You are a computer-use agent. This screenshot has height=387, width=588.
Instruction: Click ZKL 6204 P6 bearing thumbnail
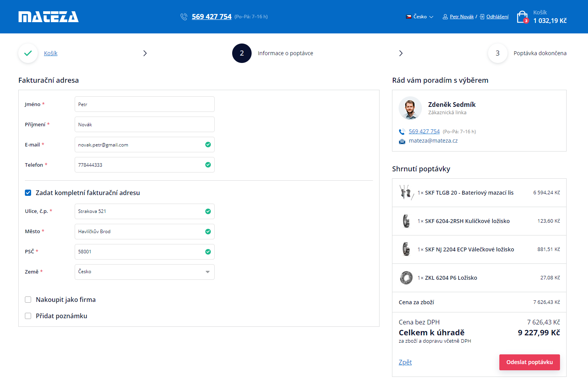coord(406,278)
